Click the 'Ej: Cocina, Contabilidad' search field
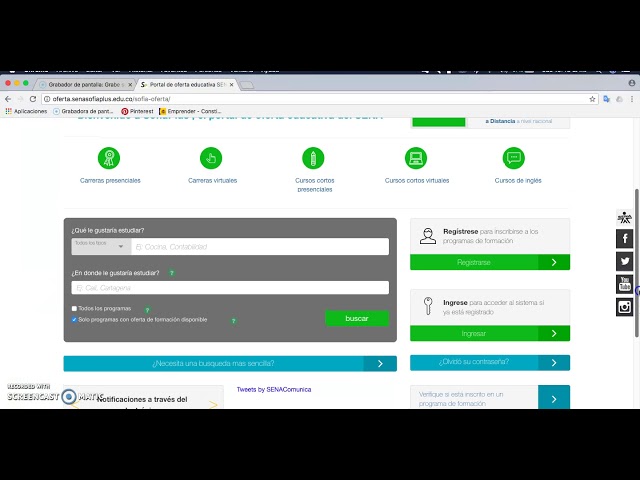640x480 pixels. click(x=260, y=247)
